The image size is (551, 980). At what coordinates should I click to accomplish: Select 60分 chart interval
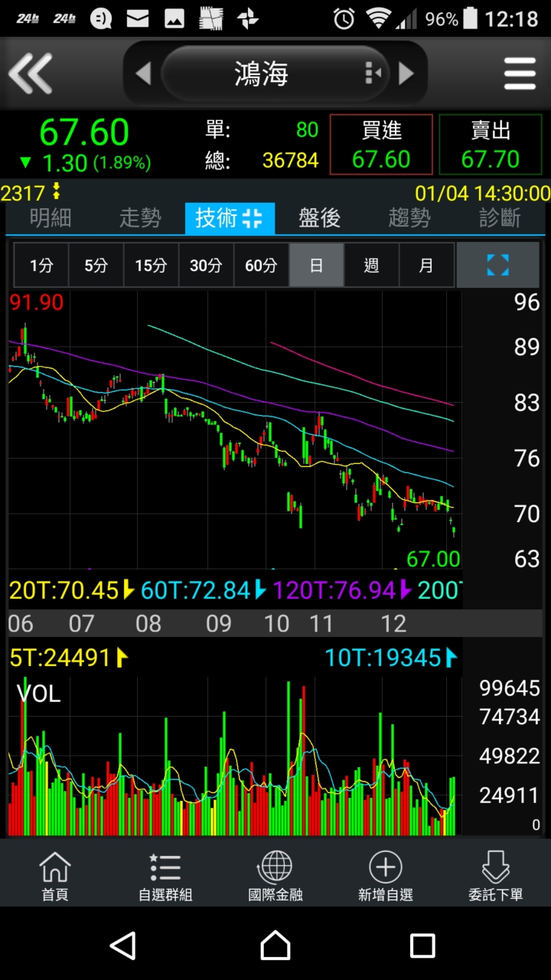click(262, 266)
